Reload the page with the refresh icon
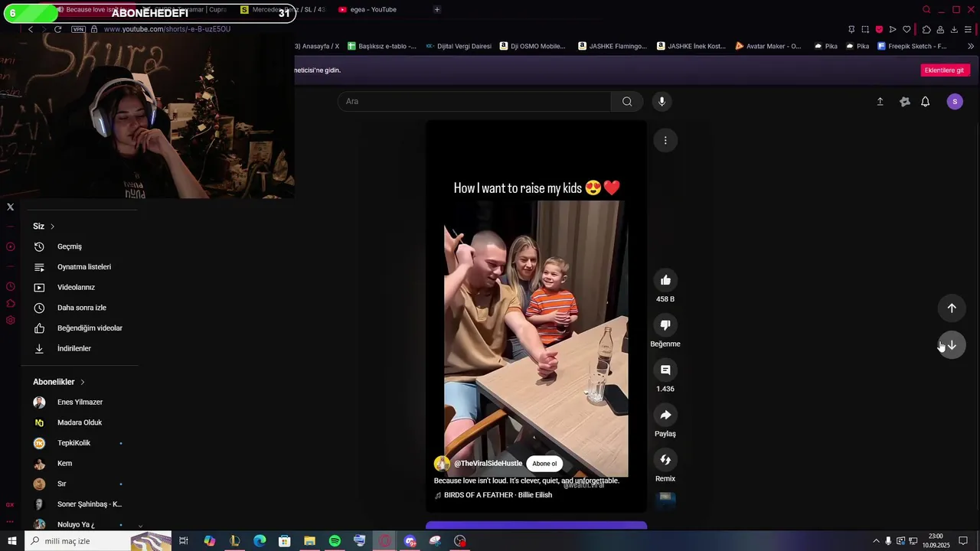980x551 pixels. [x=57, y=29]
